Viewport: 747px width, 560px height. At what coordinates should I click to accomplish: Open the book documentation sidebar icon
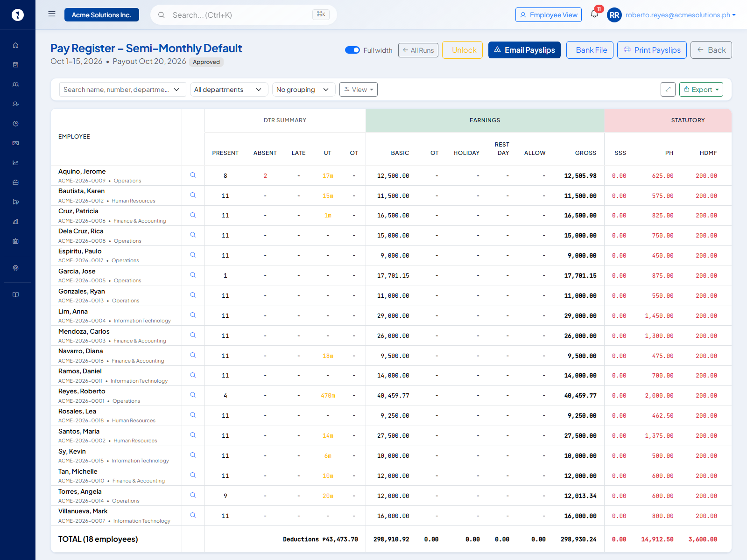point(15,294)
